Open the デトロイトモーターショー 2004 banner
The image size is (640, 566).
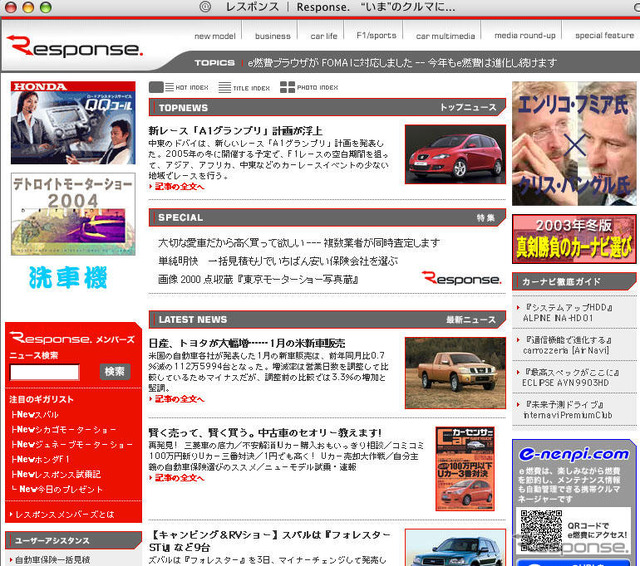73,214
